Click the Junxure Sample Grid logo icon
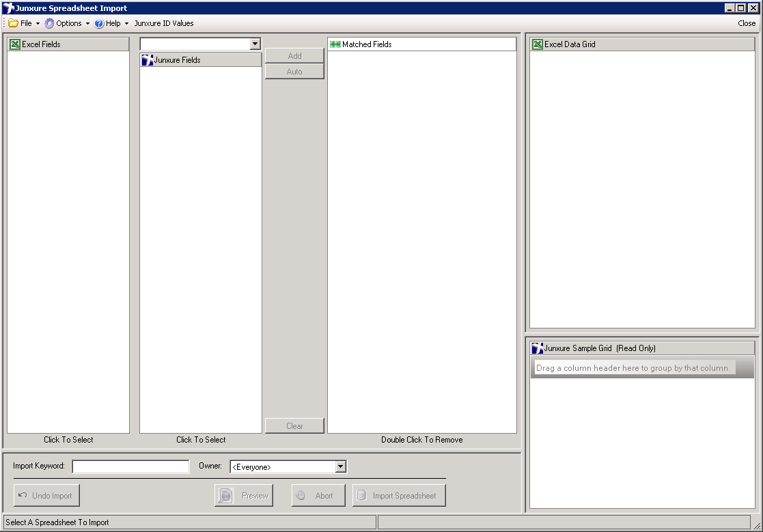Screen dimensions: 763x532 [x=538, y=348]
